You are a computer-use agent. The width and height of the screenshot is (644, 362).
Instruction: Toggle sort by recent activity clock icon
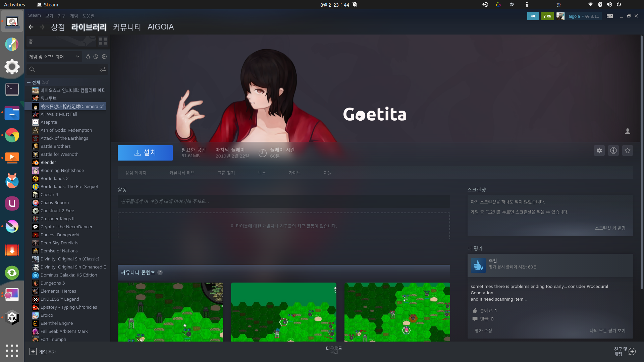[x=96, y=57]
